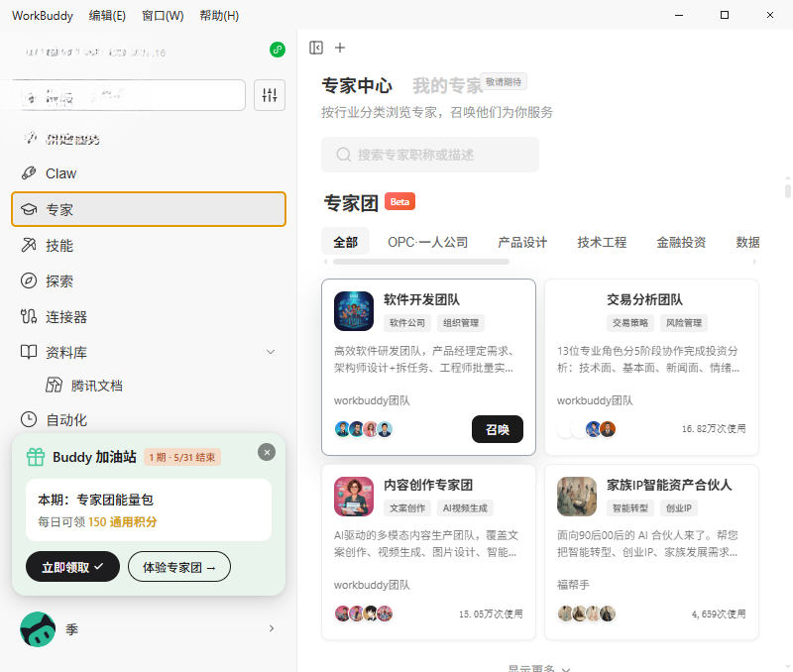Open the WorkBuddy menu
Viewport: 793px width, 672px height.
coord(43,16)
